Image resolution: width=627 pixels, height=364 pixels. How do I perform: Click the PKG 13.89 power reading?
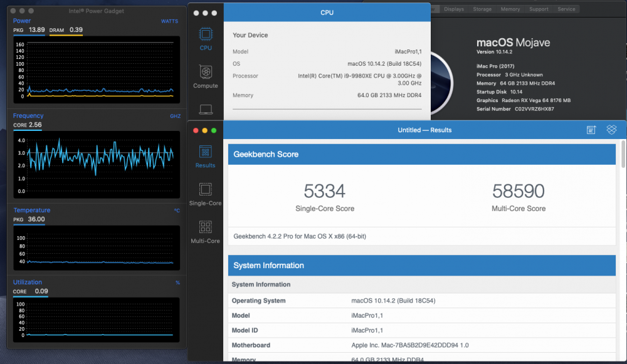click(x=29, y=30)
